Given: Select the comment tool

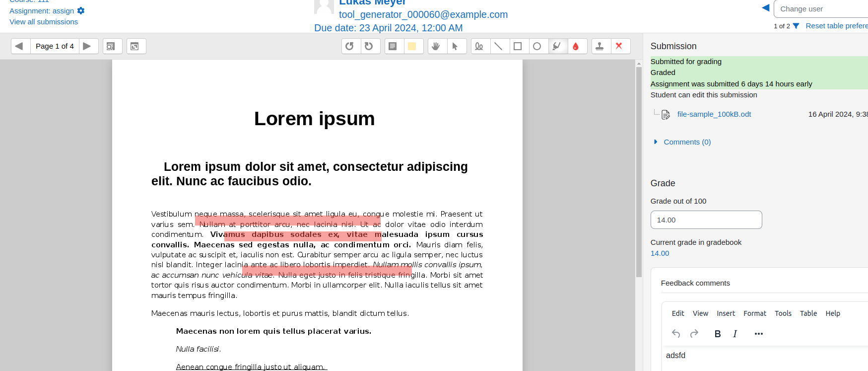Looking at the screenshot, I should coord(394,46).
